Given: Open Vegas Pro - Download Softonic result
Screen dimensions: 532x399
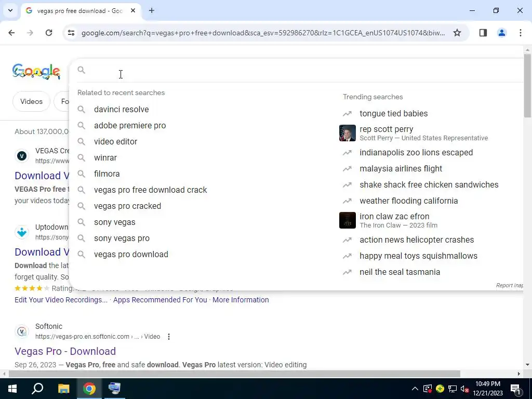Looking at the screenshot, I should pyautogui.click(x=65, y=351).
